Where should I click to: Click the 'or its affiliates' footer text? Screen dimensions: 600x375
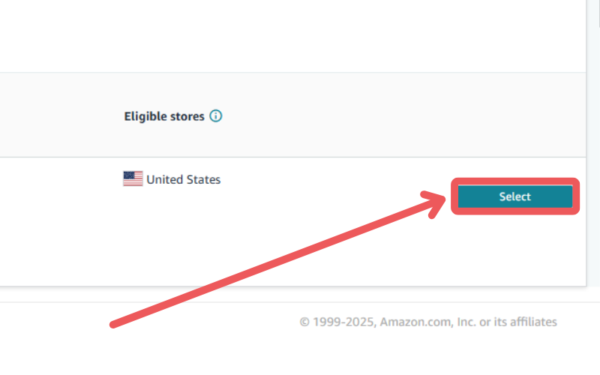point(518,322)
